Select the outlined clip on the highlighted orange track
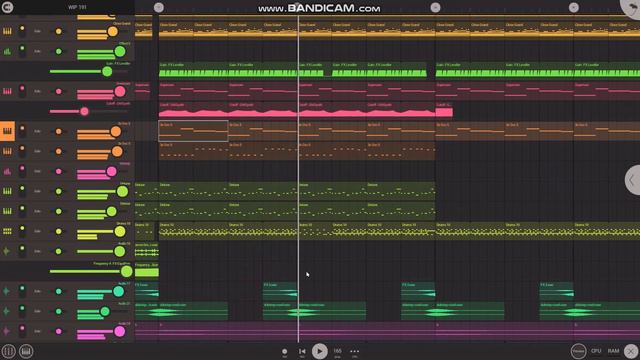The image size is (640, 360). pos(193,131)
